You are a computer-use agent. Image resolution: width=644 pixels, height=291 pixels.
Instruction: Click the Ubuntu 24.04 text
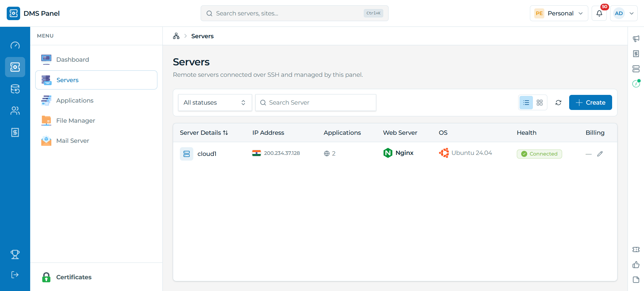click(x=472, y=153)
